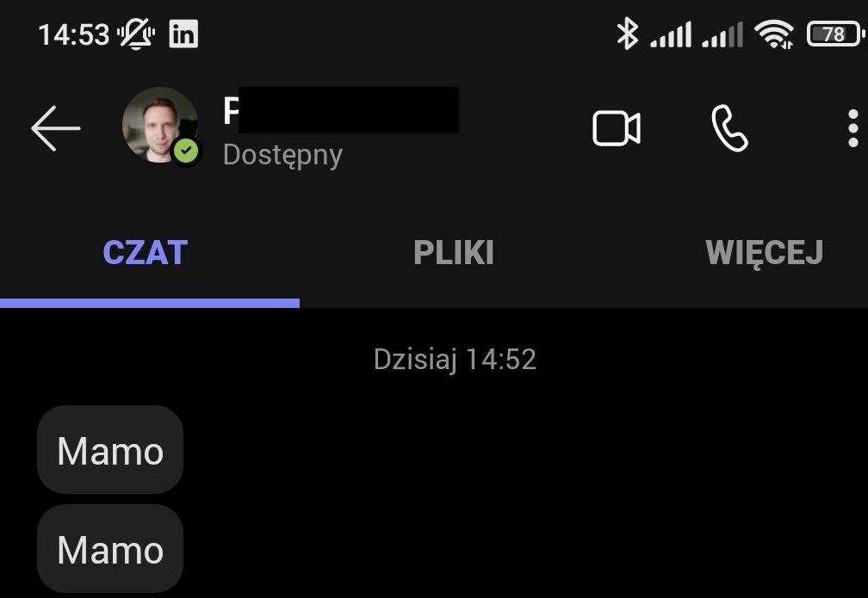Open the three-dot more options menu
868x598 pixels.
click(x=853, y=128)
